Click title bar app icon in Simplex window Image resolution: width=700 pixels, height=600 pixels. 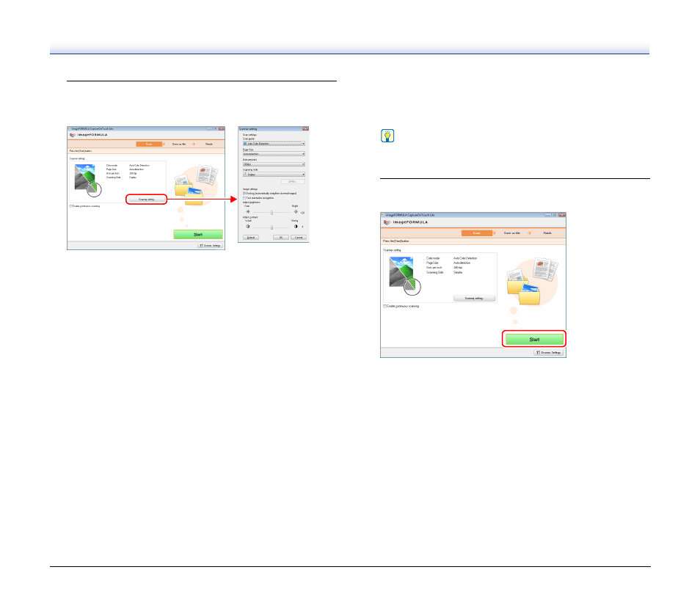point(383,215)
